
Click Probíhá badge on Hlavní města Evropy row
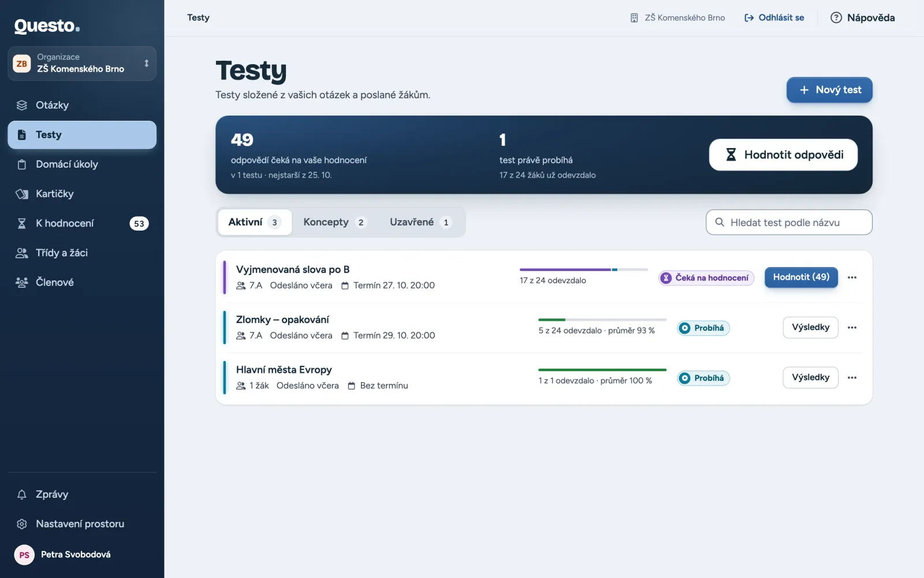click(703, 378)
